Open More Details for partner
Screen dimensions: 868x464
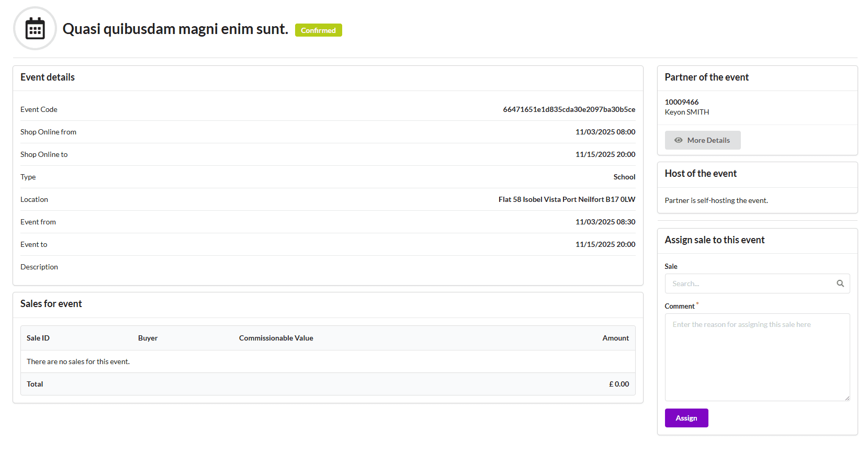tap(702, 140)
